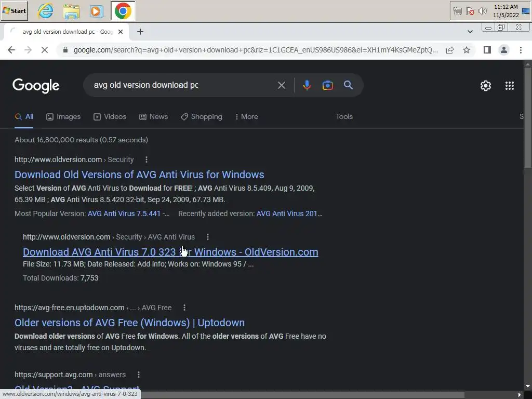Click the scroll-down arrow of the page

(x=528, y=387)
